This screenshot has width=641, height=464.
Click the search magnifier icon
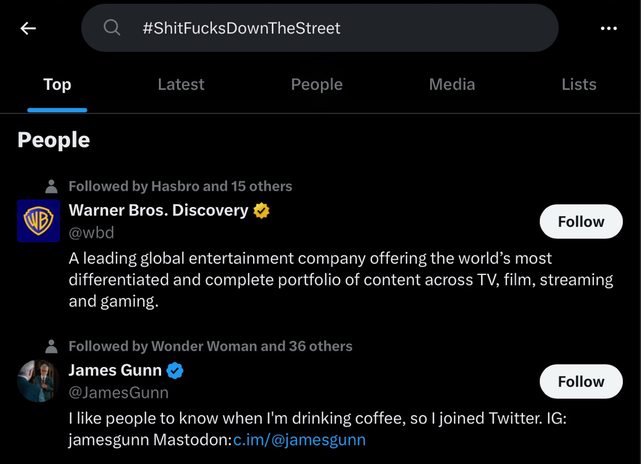(112, 28)
